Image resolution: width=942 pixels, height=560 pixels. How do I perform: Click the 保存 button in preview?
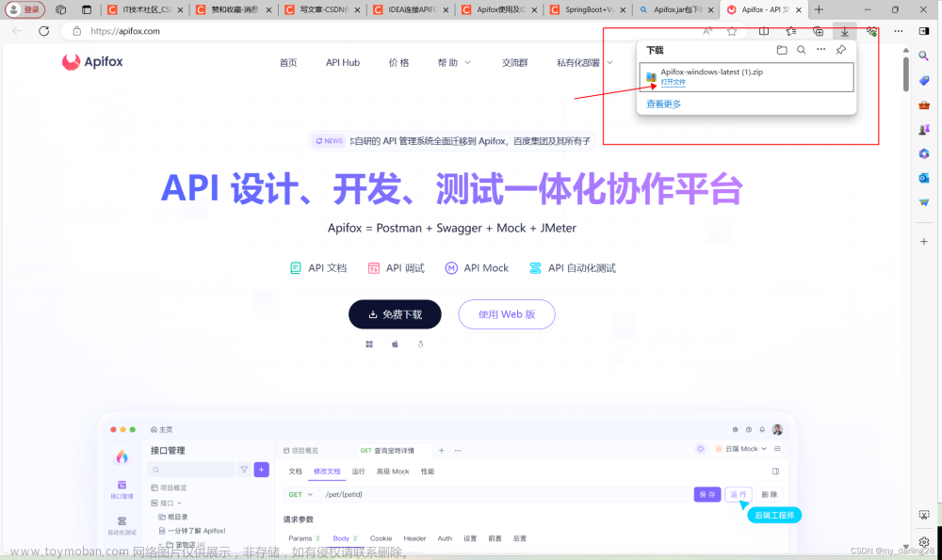coord(707,494)
